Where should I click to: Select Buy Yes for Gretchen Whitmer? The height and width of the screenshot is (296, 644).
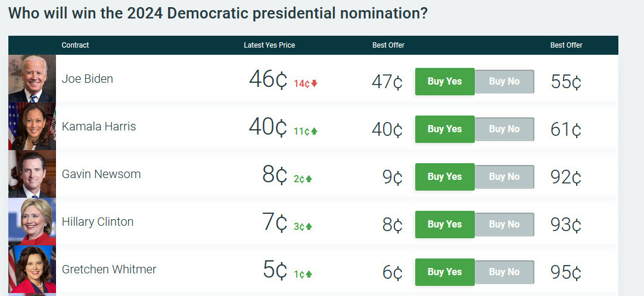(444, 272)
